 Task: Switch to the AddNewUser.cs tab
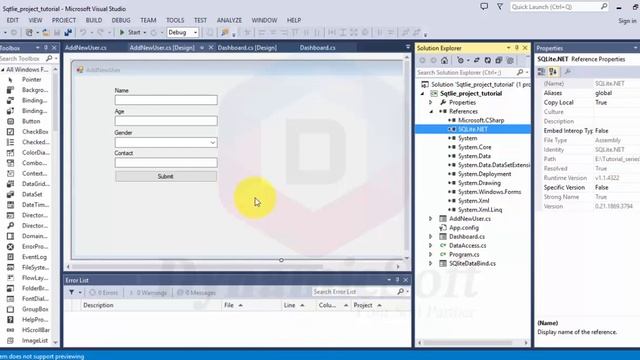(x=86, y=48)
